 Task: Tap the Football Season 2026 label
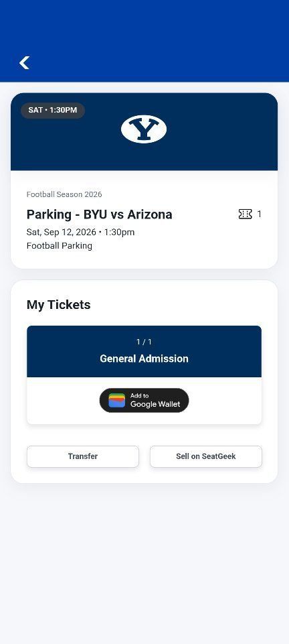point(64,194)
